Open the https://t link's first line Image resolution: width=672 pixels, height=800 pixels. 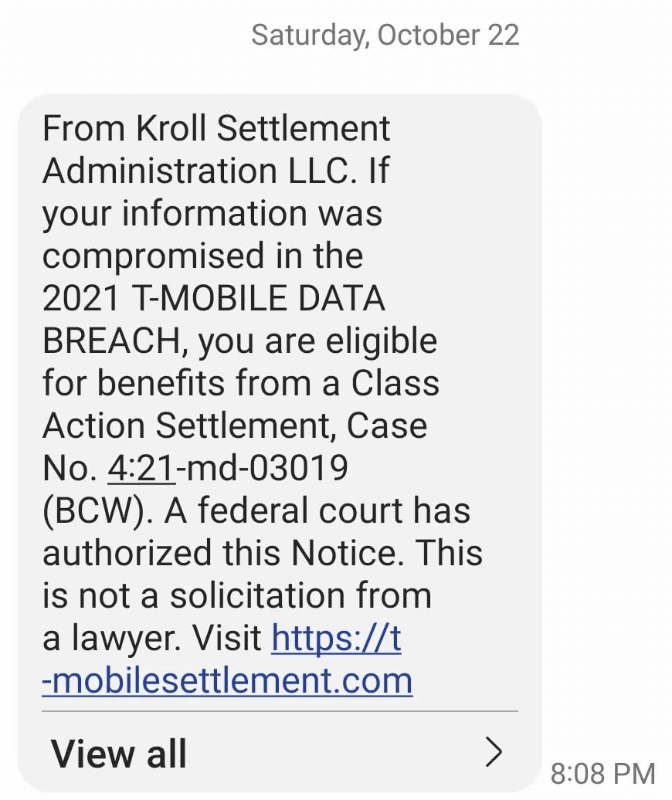[x=336, y=639]
